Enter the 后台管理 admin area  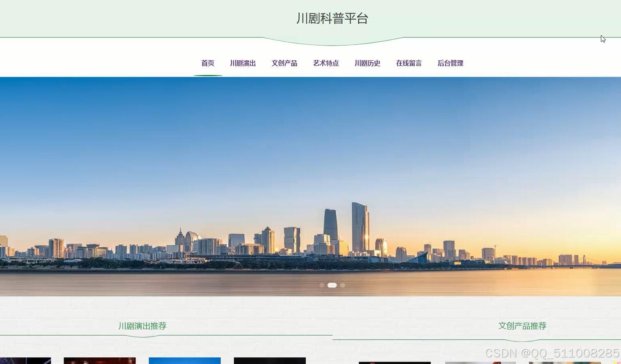[450, 63]
